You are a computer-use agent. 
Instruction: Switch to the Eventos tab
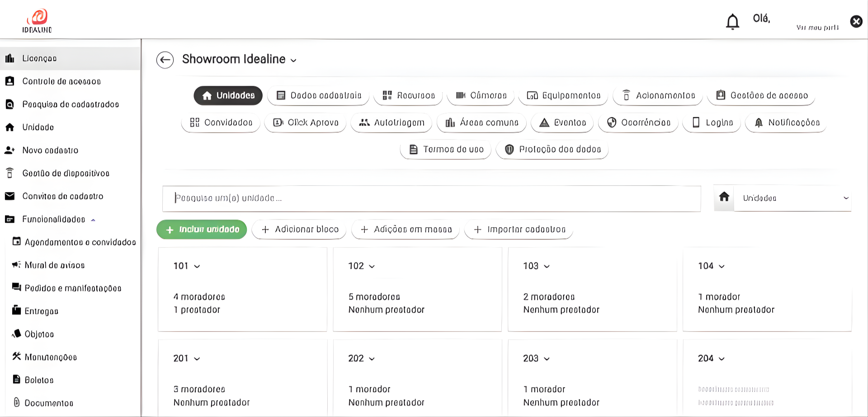(562, 122)
